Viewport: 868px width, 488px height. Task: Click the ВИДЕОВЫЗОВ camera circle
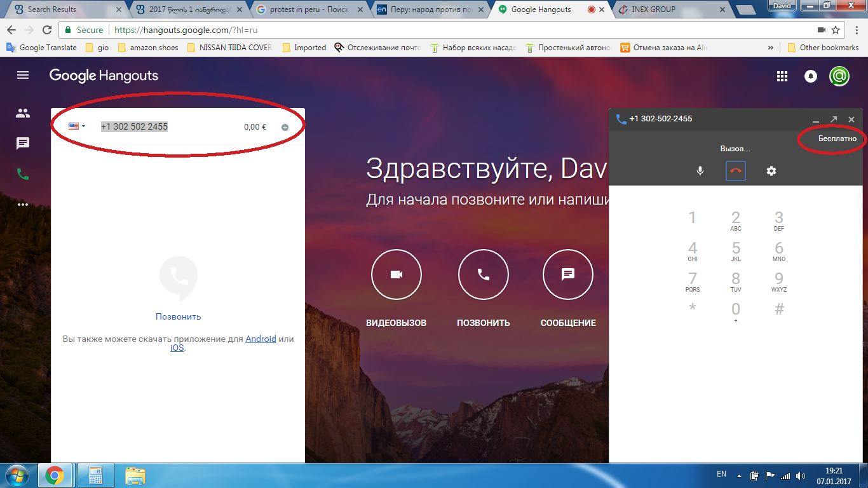[397, 274]
